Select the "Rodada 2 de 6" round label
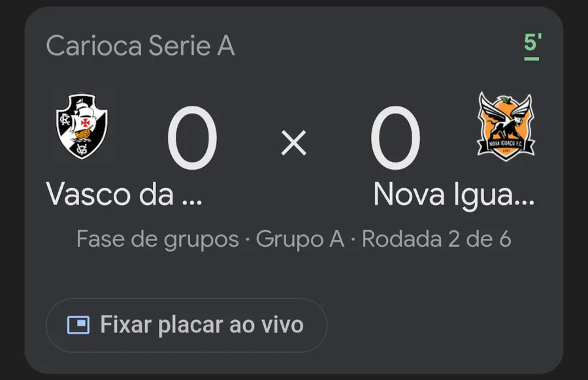 [436, 240]
